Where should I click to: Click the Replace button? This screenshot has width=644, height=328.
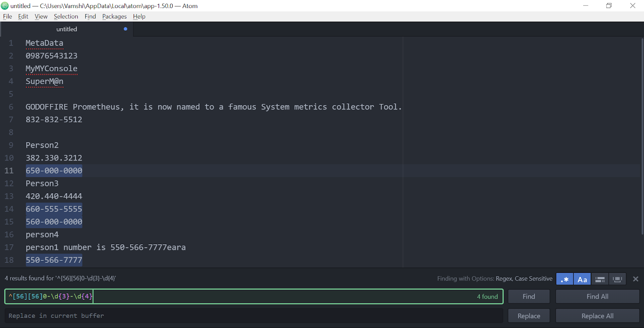tap(529, 316)
